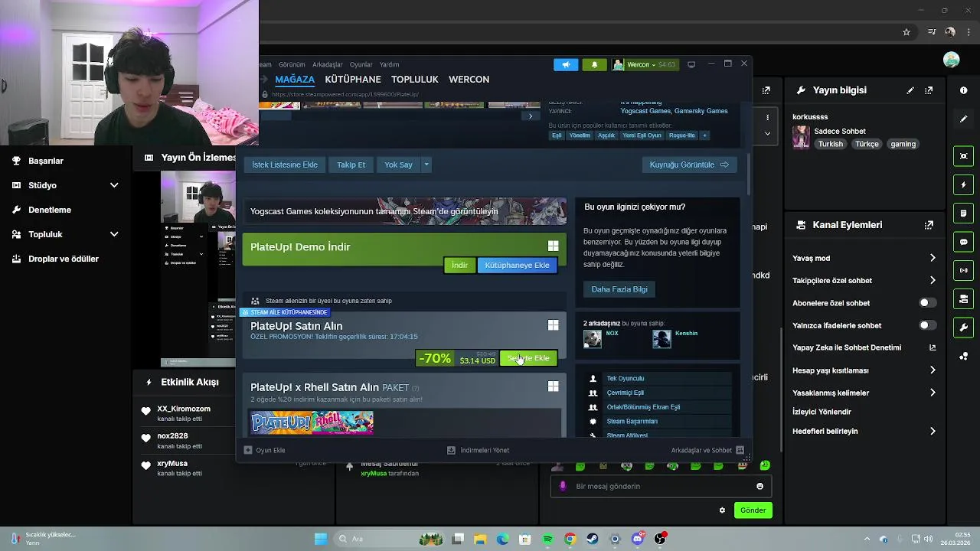This screenshot has width=980, height=551.
Task: Open Yogscast Games publisher link
Action: click(645, 111)
